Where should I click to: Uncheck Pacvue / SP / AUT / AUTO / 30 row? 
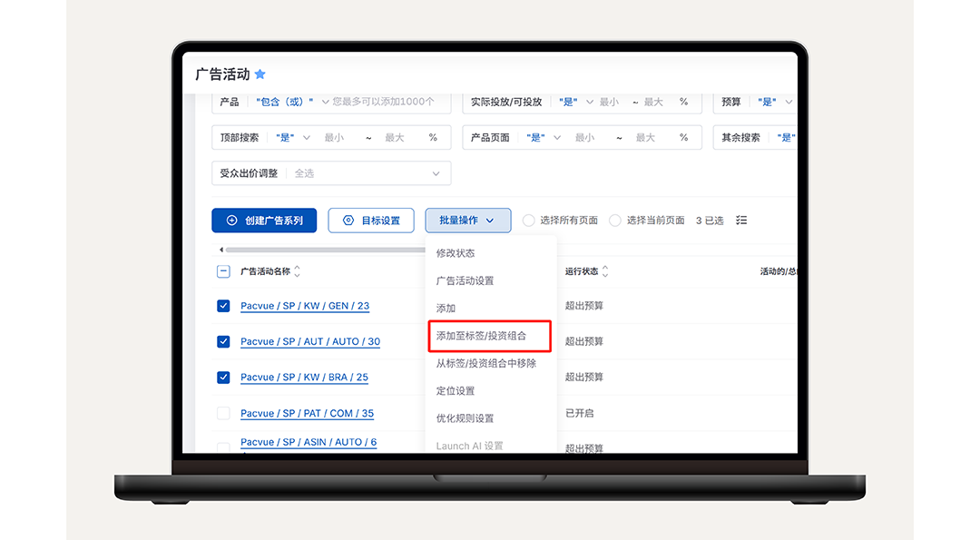pos(222,341)
